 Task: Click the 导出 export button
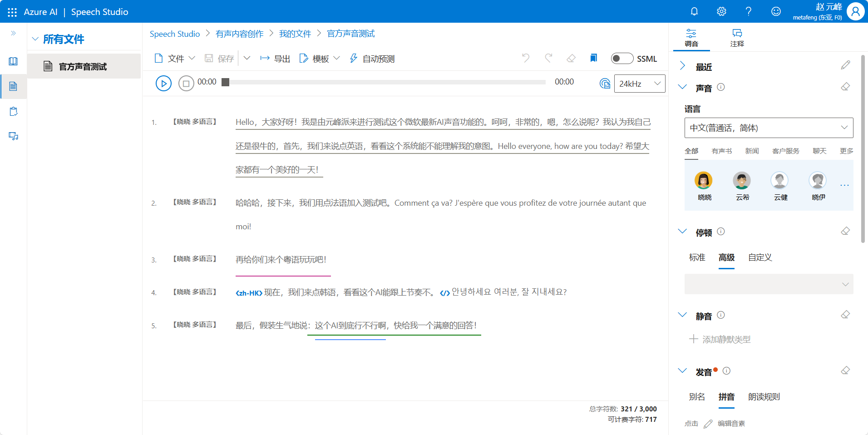click(x=275, y=59)
